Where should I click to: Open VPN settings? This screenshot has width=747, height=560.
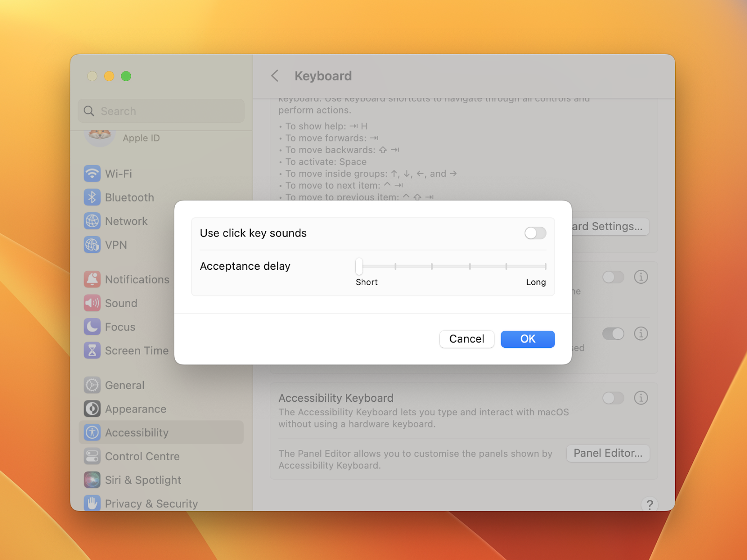(116, 245)
